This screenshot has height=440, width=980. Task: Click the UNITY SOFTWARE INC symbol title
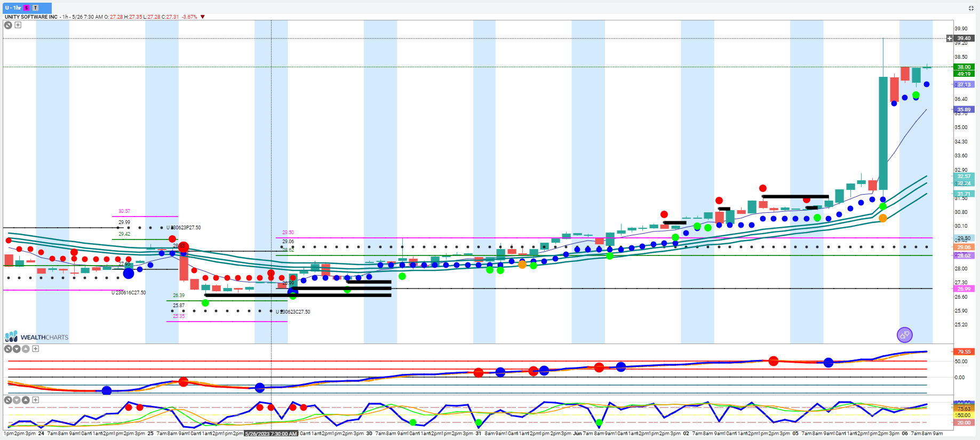(31, 17)
